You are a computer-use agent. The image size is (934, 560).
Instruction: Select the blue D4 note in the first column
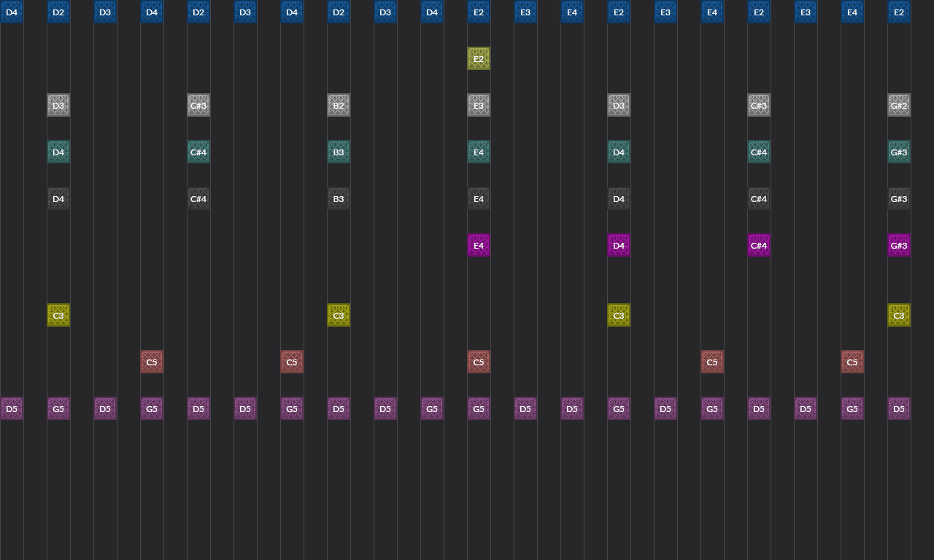coord(12,12)
